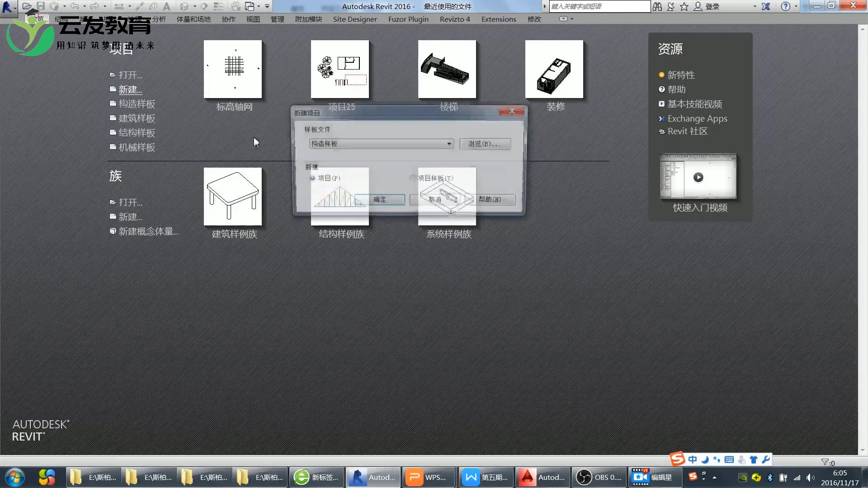Image resolution: width=868 pixels, height=488 pixels.
Task: Click the 结构样板 project template link
Action: 137,133
